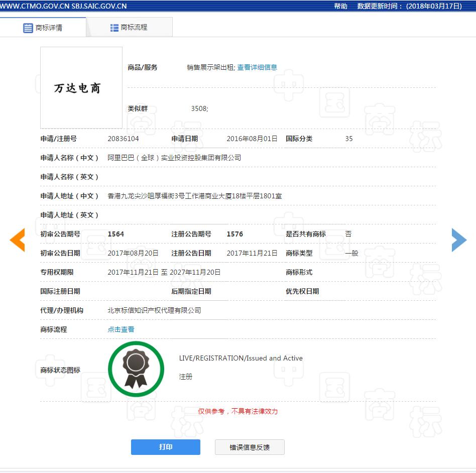Click agency name 北京标信知识产权代理有限公司
This screenshot has height=473, width=476.
coord(154,310)
